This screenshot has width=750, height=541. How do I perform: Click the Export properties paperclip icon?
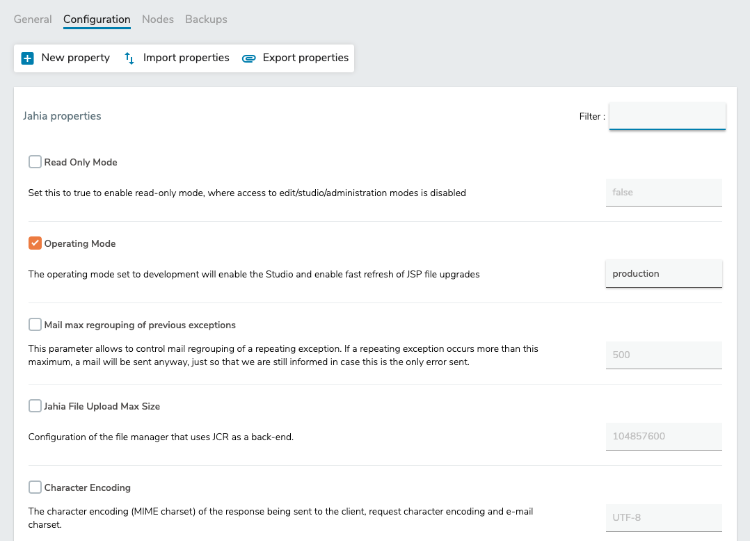point(249,58)
